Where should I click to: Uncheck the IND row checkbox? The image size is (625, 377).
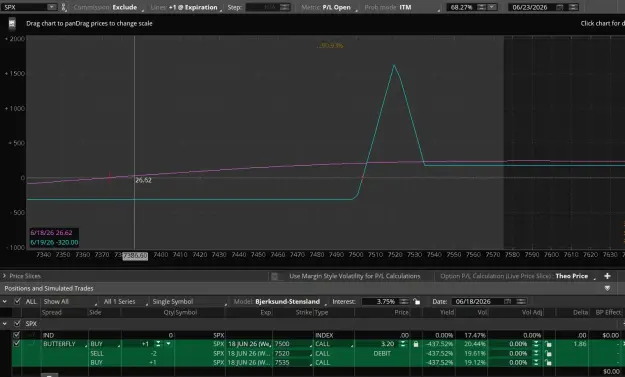pos(16,335)
